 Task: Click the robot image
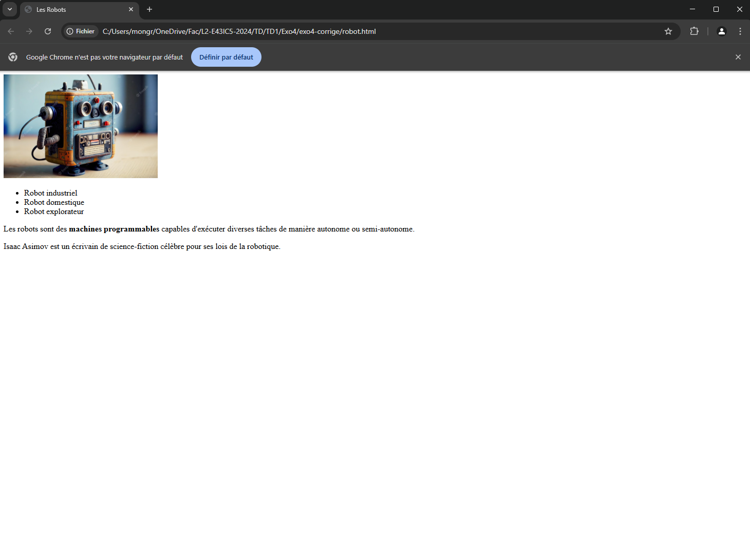tap(81, 126)
